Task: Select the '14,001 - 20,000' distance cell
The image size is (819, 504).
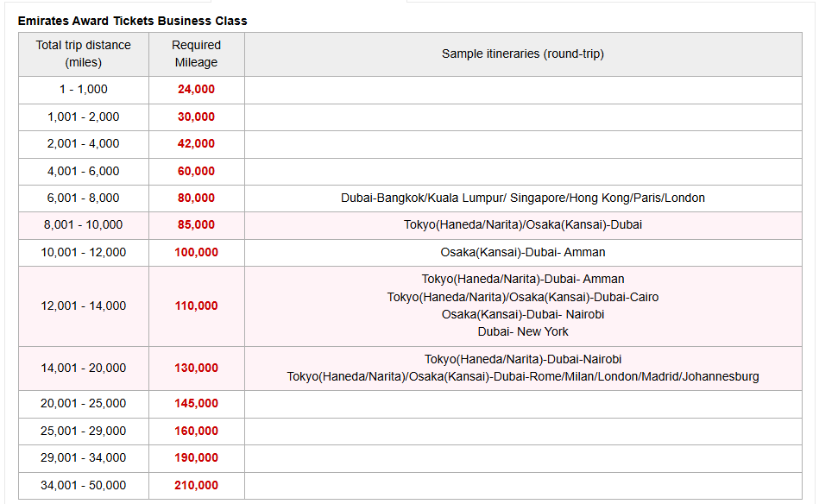Action: point(84,369)
